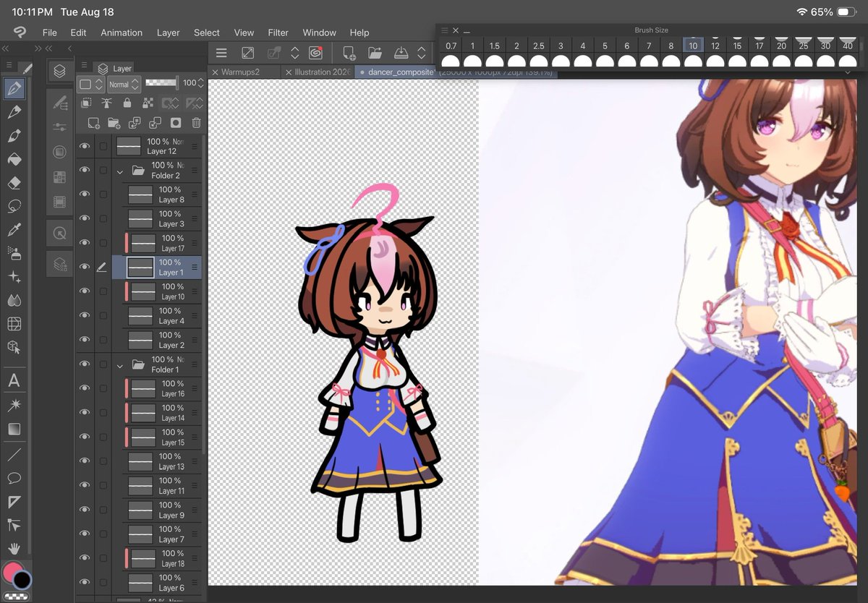Select the Lasso selection tool
The height and width of the screenshot is (603, 868).
point(14,207)
